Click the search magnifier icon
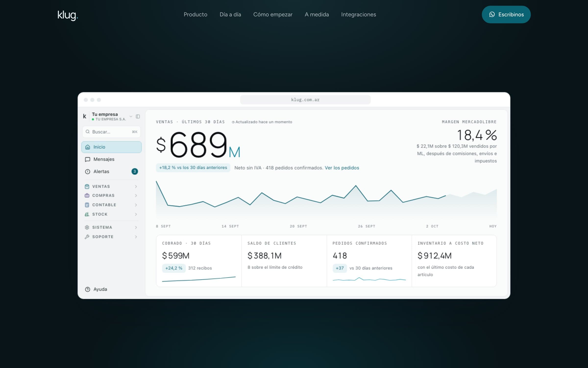The height and width of the screenshot is (368, 588). tap(87, 132)
